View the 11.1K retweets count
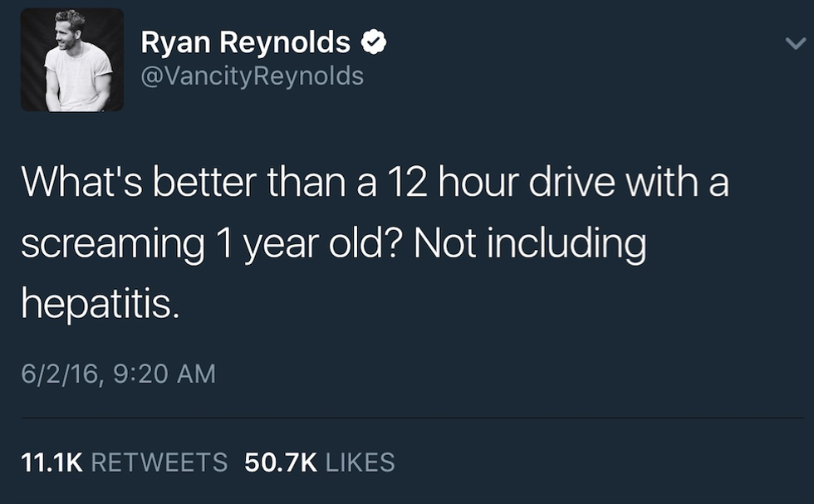Viewport: 814px width, 504px height. click(x=51, y=462)
